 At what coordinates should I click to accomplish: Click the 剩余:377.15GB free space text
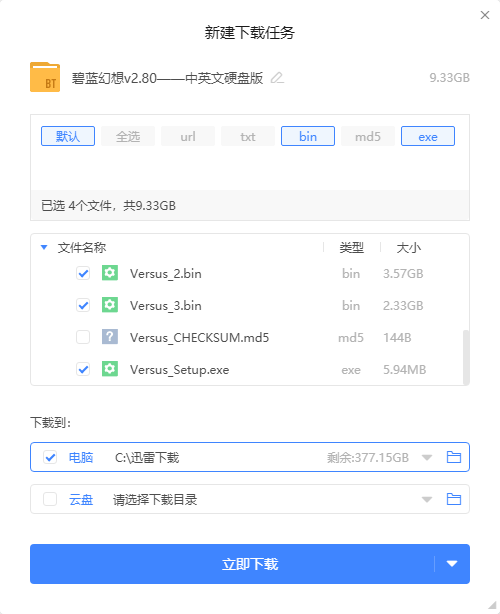pos(368,457)
